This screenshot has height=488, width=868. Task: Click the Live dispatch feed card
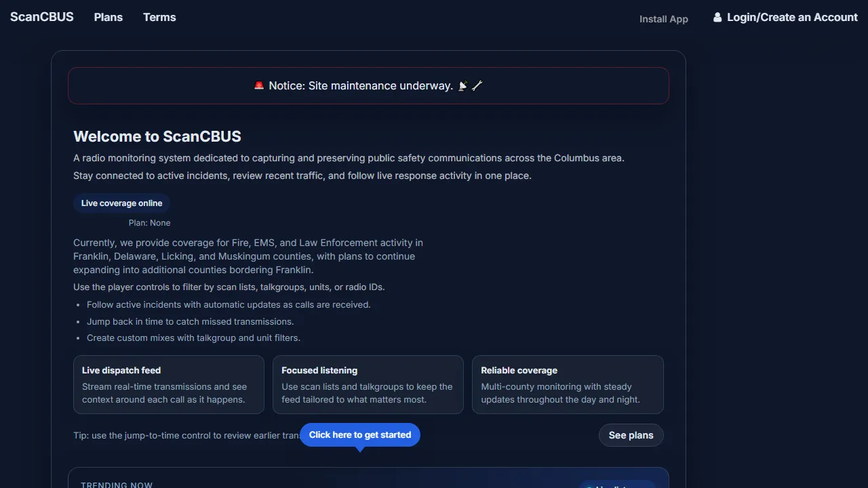coord(168,384)
